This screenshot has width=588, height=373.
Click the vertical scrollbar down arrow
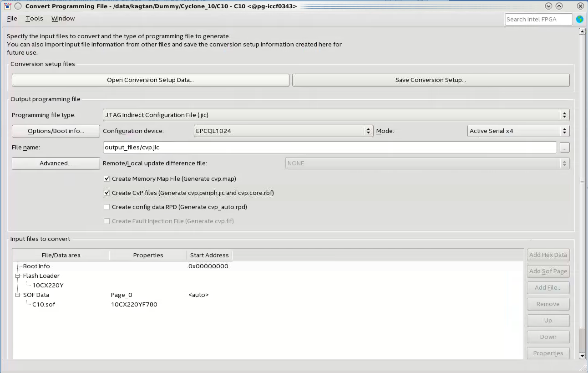(582, 356)
